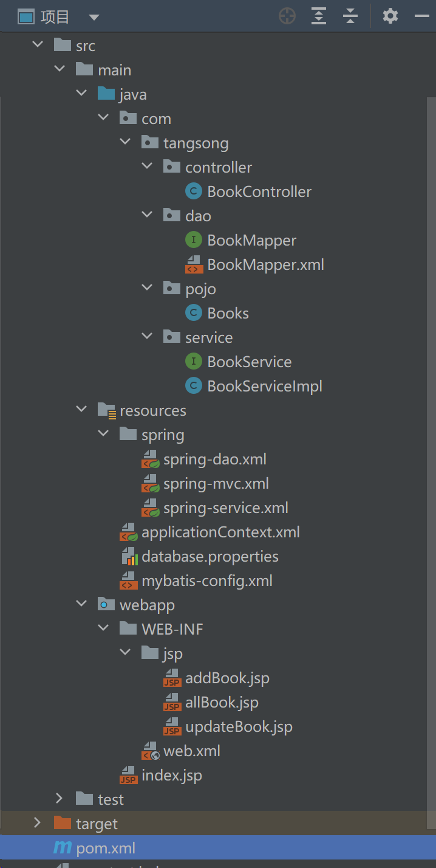Select updateBook.jsp file name
The height and width of the screenshot is (868, 436).
click(239, 726)
